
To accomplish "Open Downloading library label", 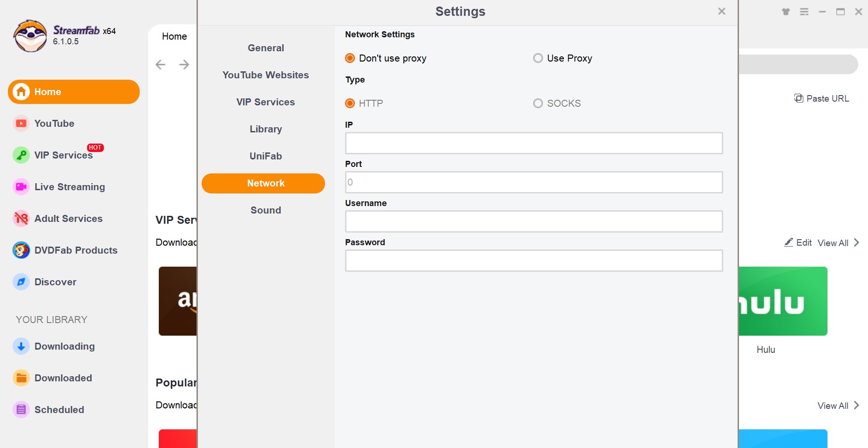I will (65, 346).
